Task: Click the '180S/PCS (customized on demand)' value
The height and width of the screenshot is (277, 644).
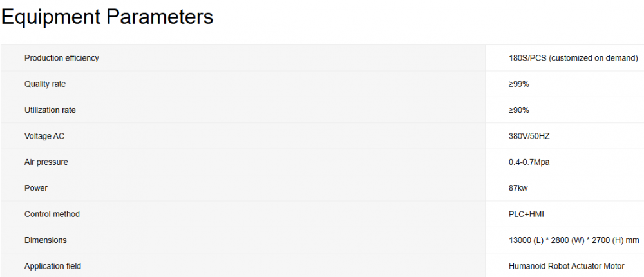Action: (573, 58)
